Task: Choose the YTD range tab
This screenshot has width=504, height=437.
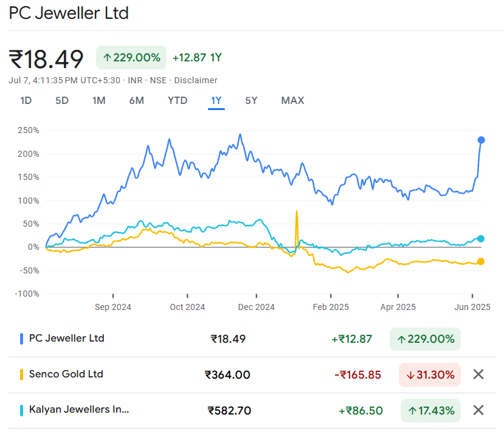Action: click(178, 100)
